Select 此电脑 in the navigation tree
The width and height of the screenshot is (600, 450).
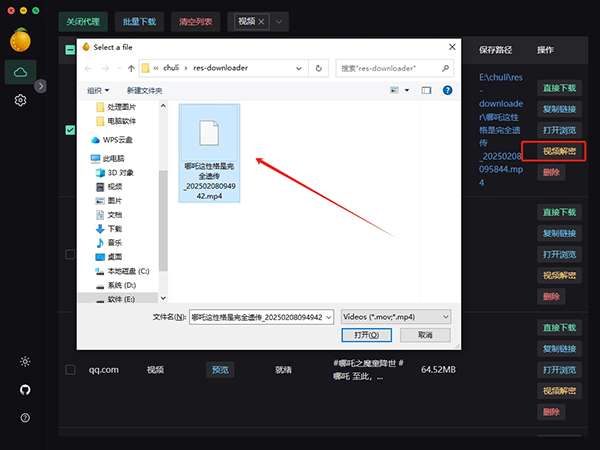click(113, 158)
